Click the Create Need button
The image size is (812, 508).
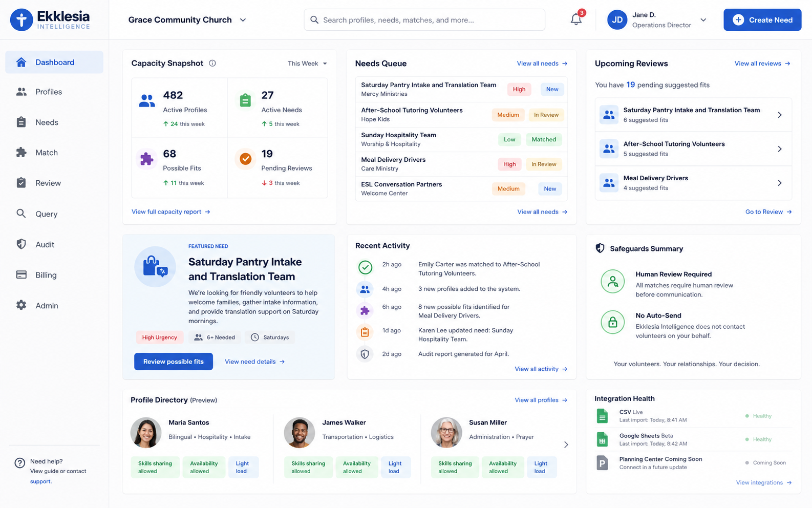pyautogui.click(x=762, y=20)
